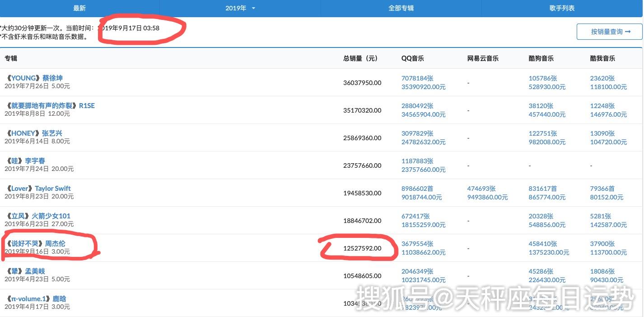
Task: Click 酷狗 sales 38120张 for R1SE
Action: click(x=541, y=106)
